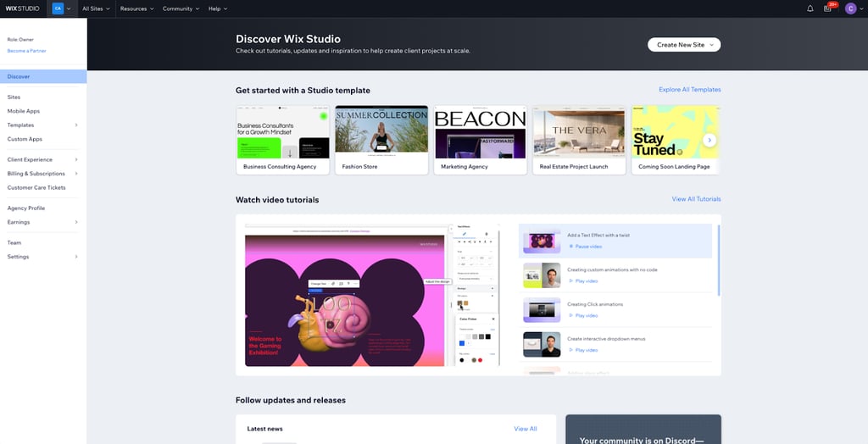Select the custom animations video thumbnail
Viewport: 868px width, 444px height.
[x=542, y=275]
